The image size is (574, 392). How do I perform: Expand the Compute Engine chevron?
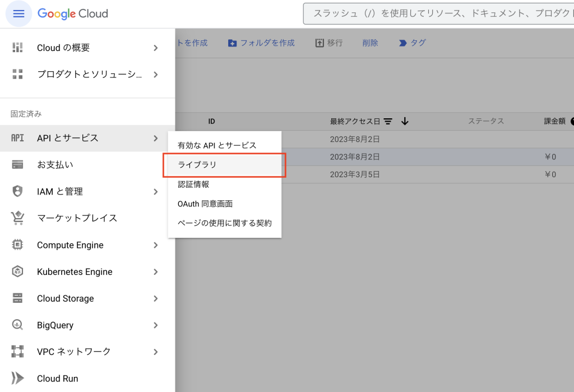(x=156, y=245)
